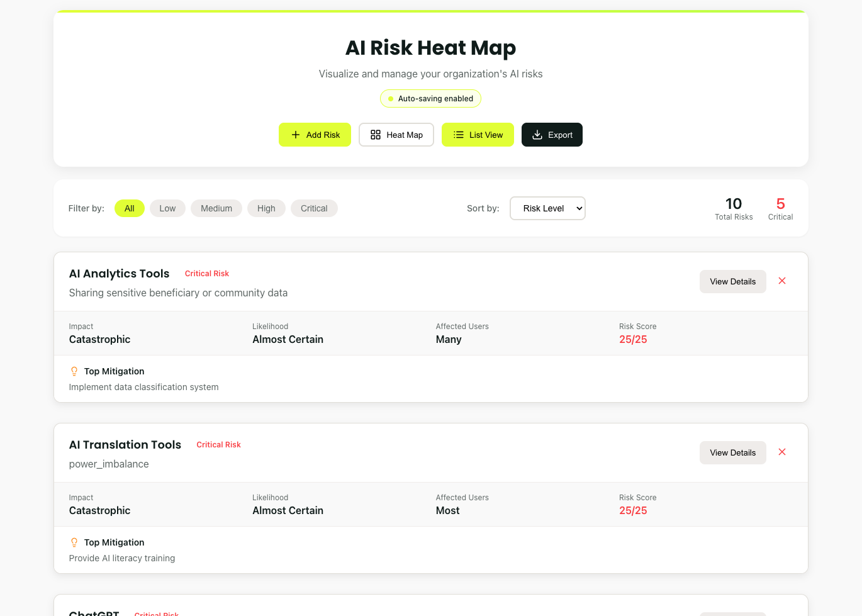Viewport: 862px width, 616px height.
Task: Click lightbulb icon in AI Translation Tools card
Action: [x=74, y=542]
